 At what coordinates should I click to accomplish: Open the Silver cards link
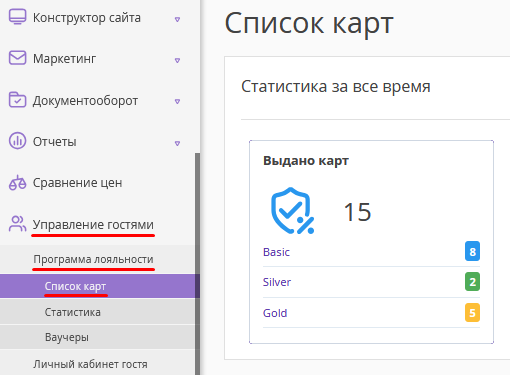tap(277, 282)
